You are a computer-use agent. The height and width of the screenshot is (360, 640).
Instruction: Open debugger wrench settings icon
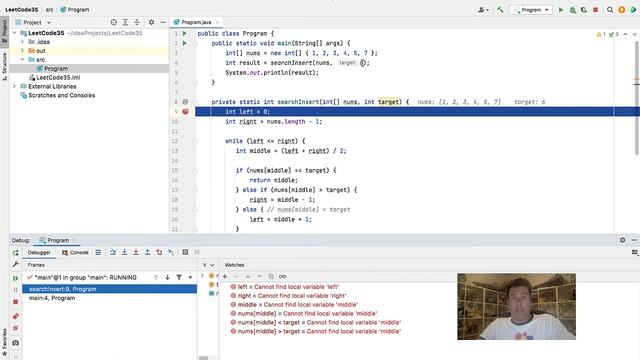click(x=16, y=264)
